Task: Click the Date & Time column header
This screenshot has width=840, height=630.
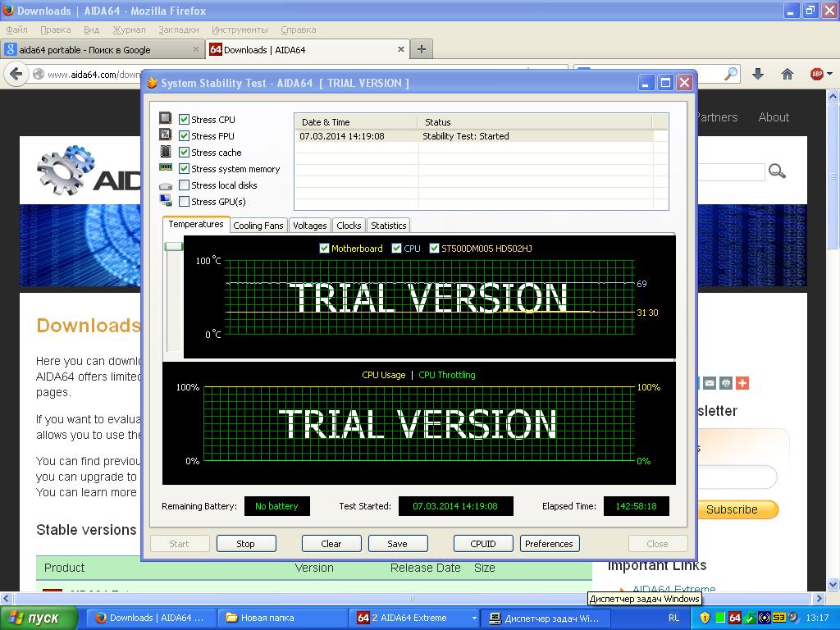Action: (x=356, y=122)
